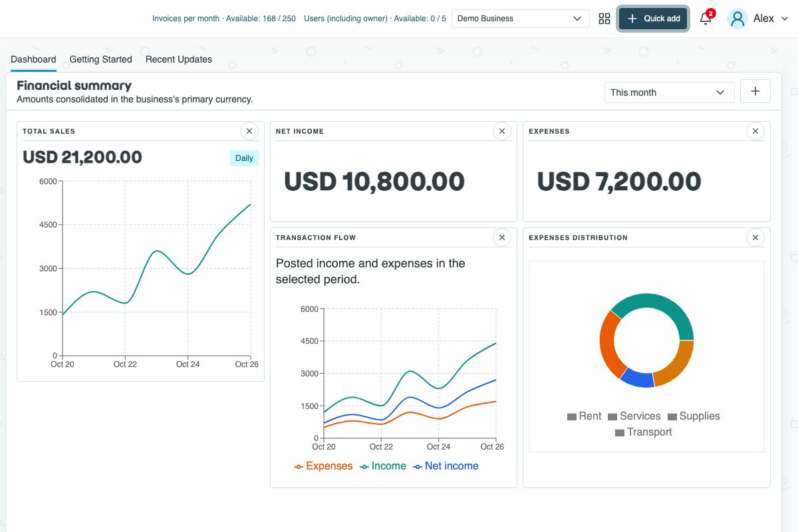798x532 pixels.
Task: Toggle Rent in the donut legend
Action: (x=584, y=416)
